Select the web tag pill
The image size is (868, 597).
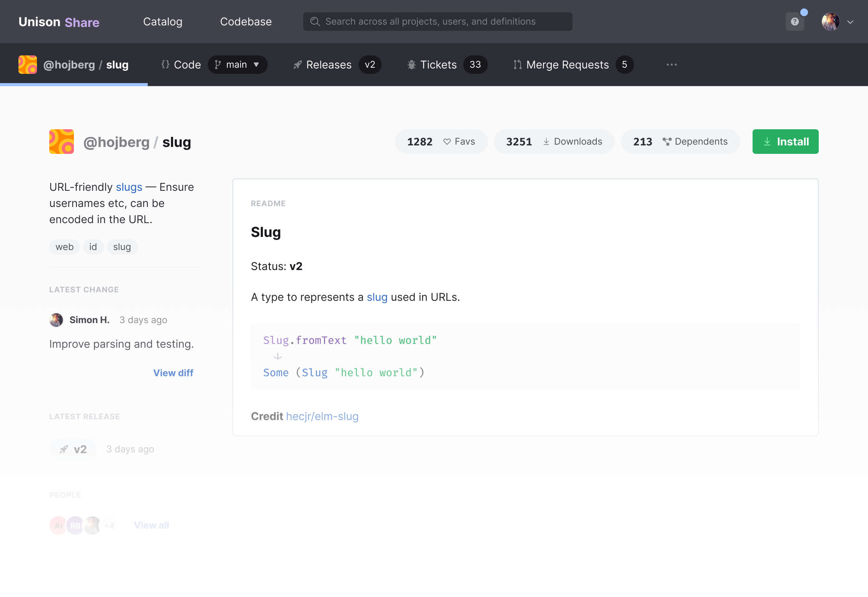click(x=64, y=247)
